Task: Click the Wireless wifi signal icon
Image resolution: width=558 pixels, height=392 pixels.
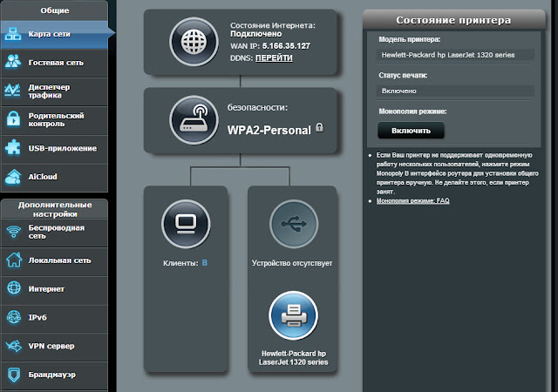Action: [14, 232]
